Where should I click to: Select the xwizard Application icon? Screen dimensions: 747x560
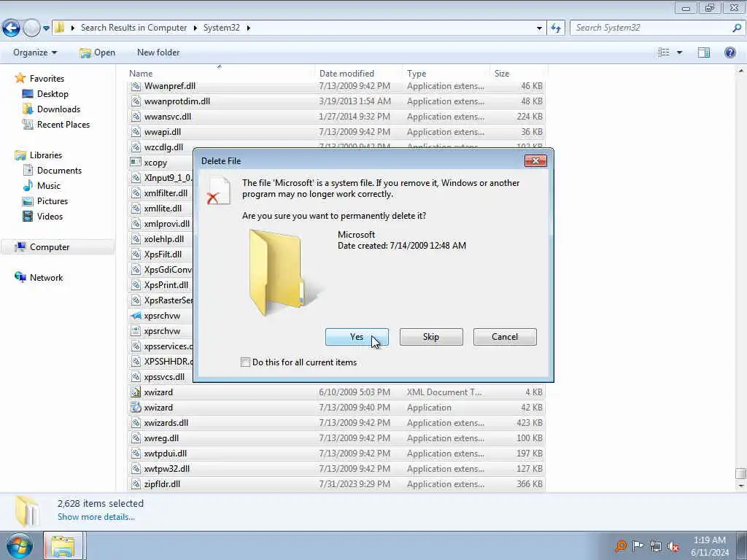136,407
